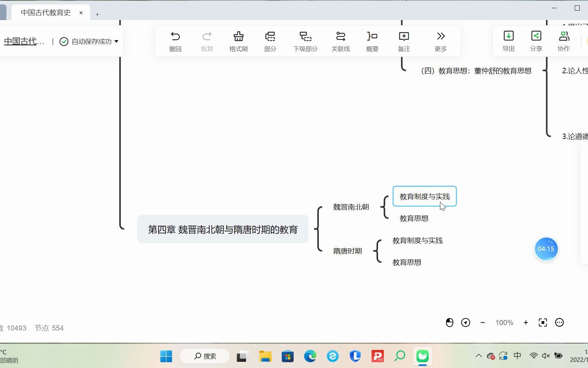588x368 pixels.
Task: Select the 隋唐时期 node
Action: tap(347, 251)
